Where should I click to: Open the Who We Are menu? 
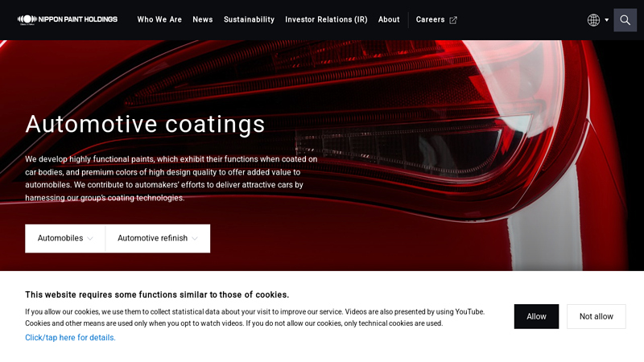pos(159,19)
